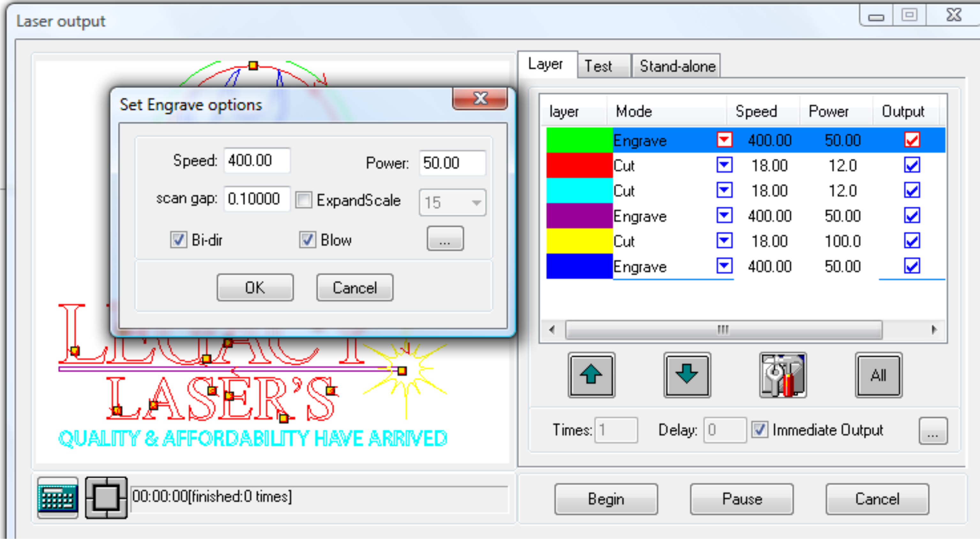Open the ExpandScale value dropdown showing 15
Screen dimensions: 980x539
coord(452,202)
